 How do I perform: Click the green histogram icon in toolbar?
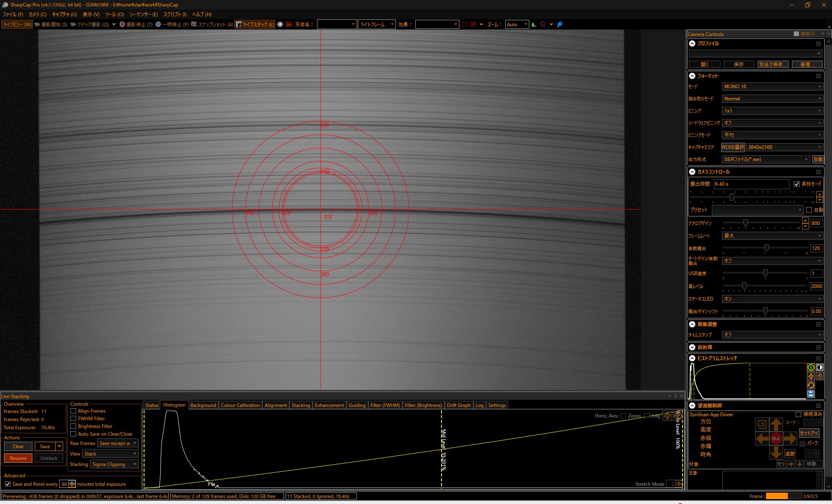pyautogui.click(x=534, y=24)
